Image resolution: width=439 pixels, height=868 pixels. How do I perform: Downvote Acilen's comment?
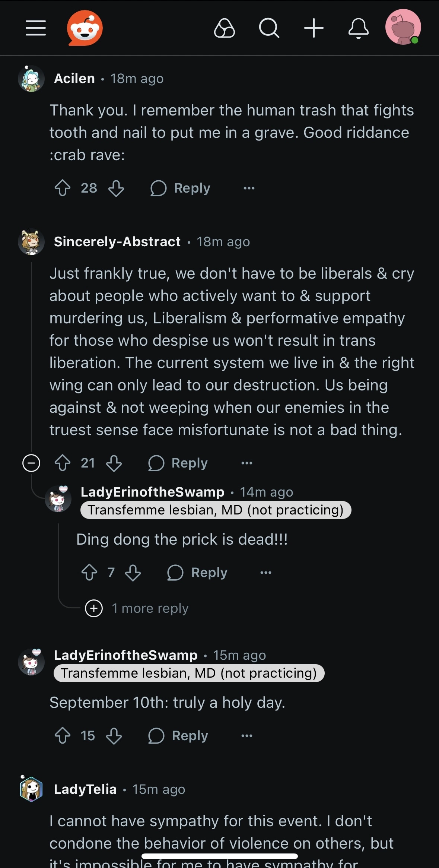(x=116, y=188)
